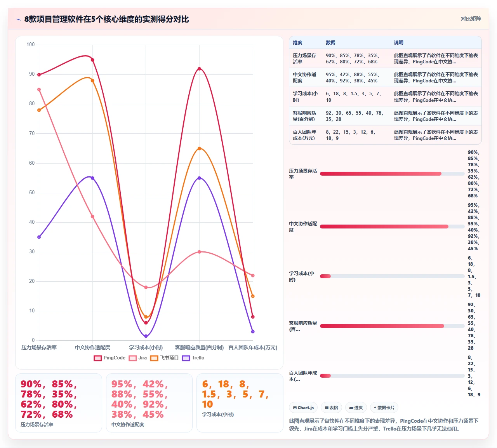The height and width of the screenshot is (448, 497).
Task: Click the Jira point at 压力场景存活率
Action: [39, 89]
